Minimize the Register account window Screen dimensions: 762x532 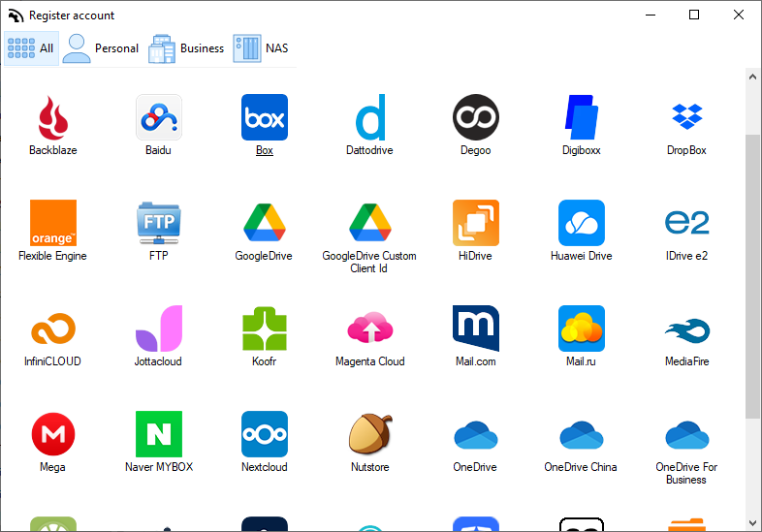click(x=651, y=16)
